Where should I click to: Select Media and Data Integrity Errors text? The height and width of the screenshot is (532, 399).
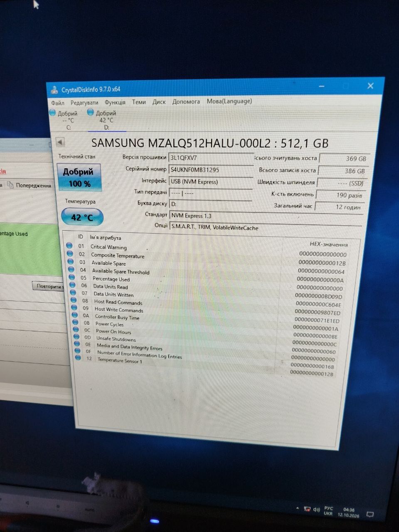(x=129, y=347)
